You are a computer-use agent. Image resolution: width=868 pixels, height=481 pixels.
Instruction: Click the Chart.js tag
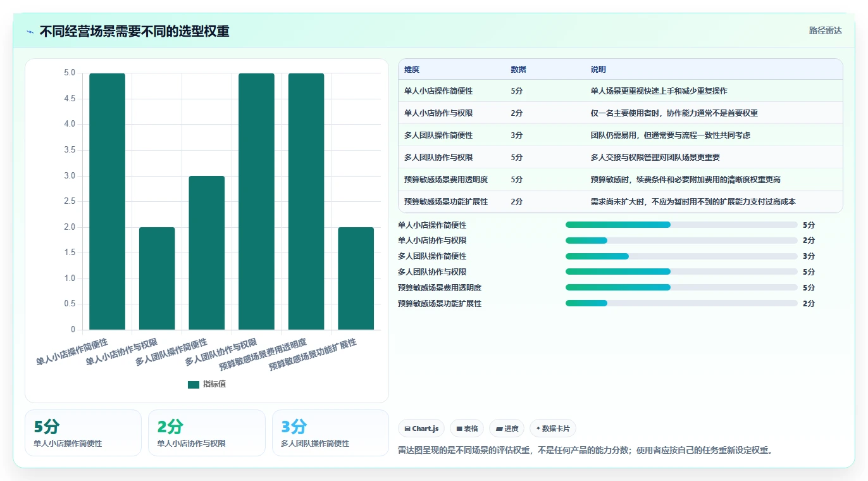coord(421,428)
